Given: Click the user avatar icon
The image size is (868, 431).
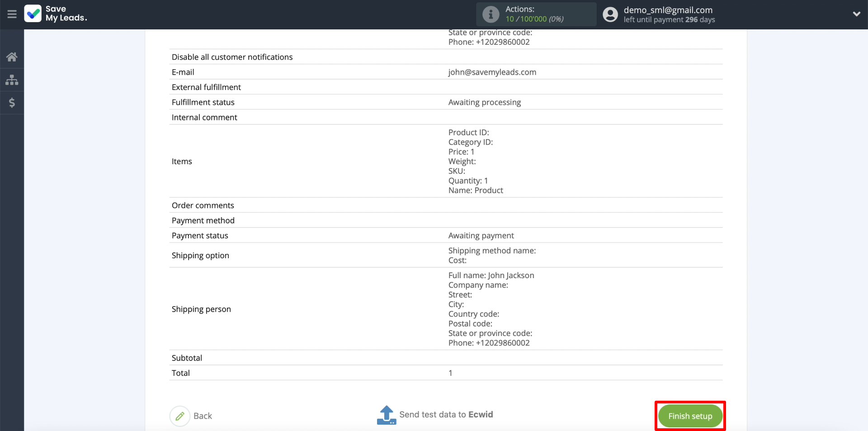Looking at the screenshot, I should click(x=610, y=14).
